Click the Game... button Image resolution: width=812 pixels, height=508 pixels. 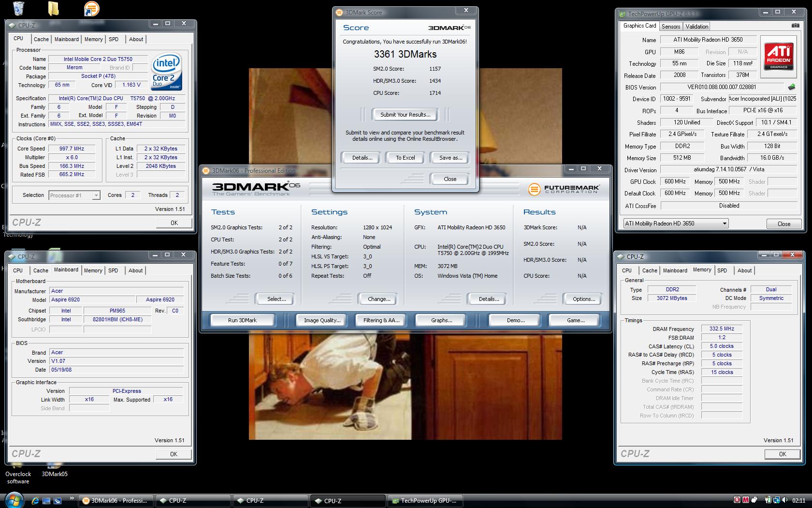click(575, 320)
